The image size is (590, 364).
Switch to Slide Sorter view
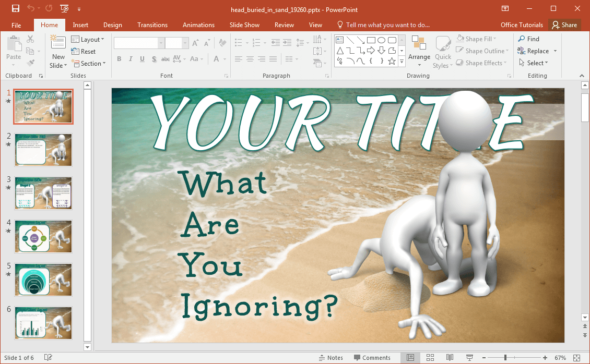point(430,358)
